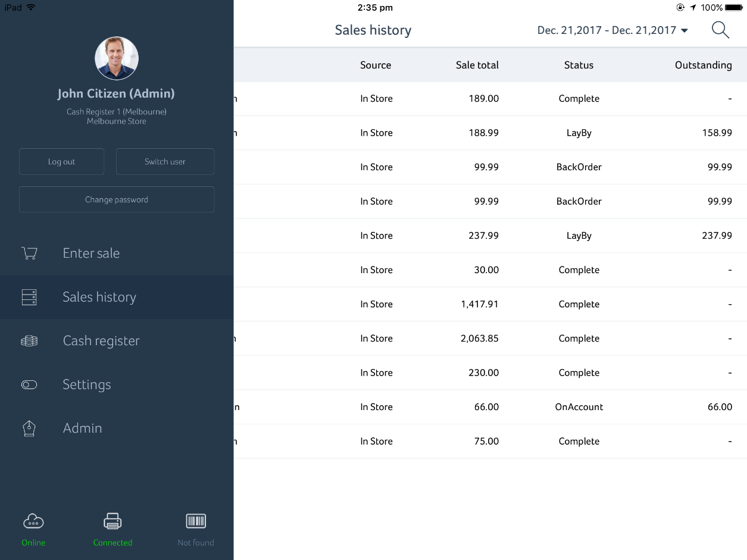Click the Sale total column header
Viewport: 747px width, 560px height.
(x=477, y=65)
